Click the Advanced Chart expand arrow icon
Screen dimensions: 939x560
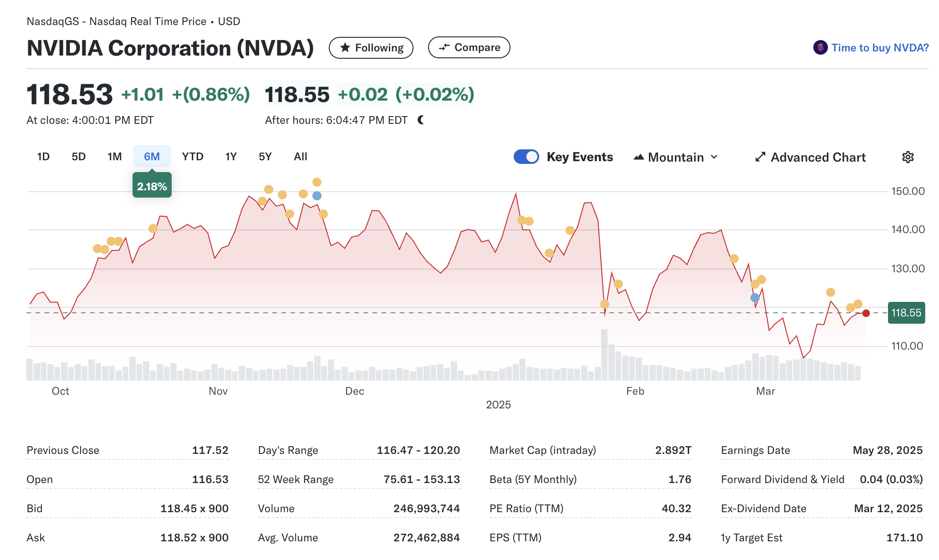pos(760,157)
